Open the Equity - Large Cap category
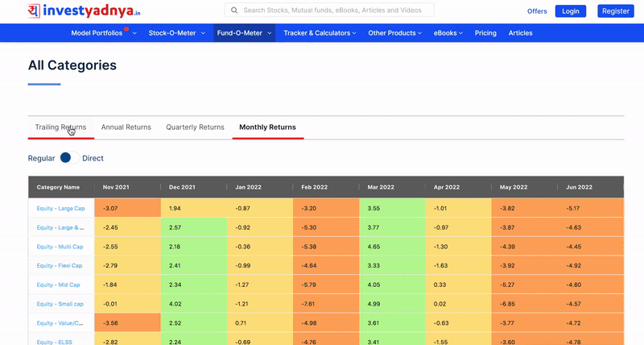The image size is (644, 345). click(x=59, y=209)
